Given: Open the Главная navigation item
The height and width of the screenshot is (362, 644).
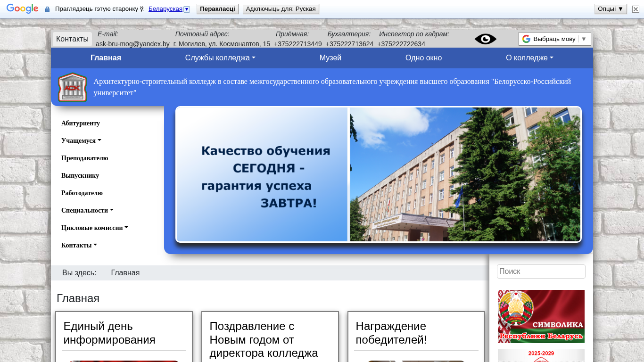Looking at the screenshot, I should pos(106,58).
